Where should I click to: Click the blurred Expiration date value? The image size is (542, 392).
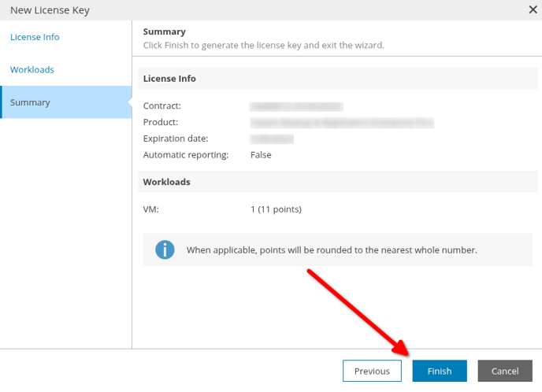click(x=271, y=139)
